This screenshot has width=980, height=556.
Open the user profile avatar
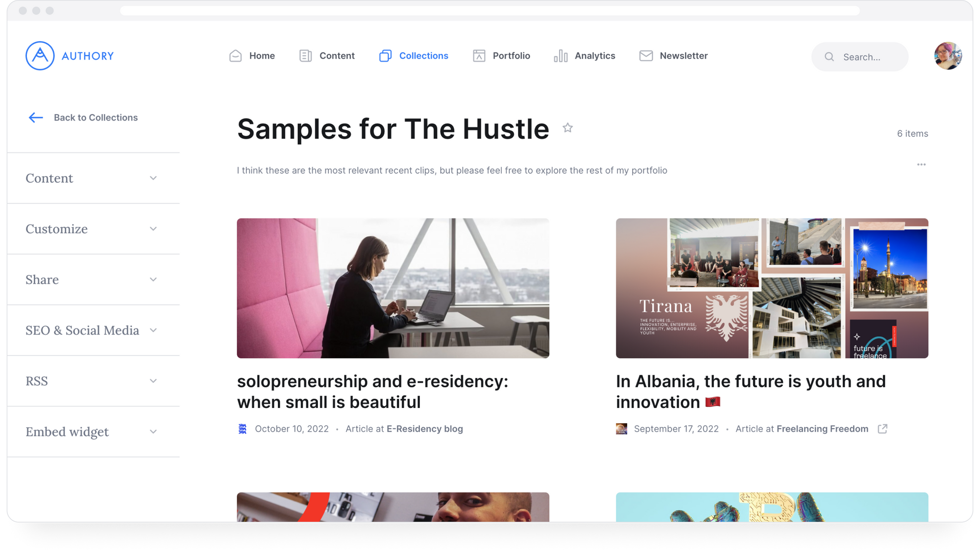[x=948, y=56]
